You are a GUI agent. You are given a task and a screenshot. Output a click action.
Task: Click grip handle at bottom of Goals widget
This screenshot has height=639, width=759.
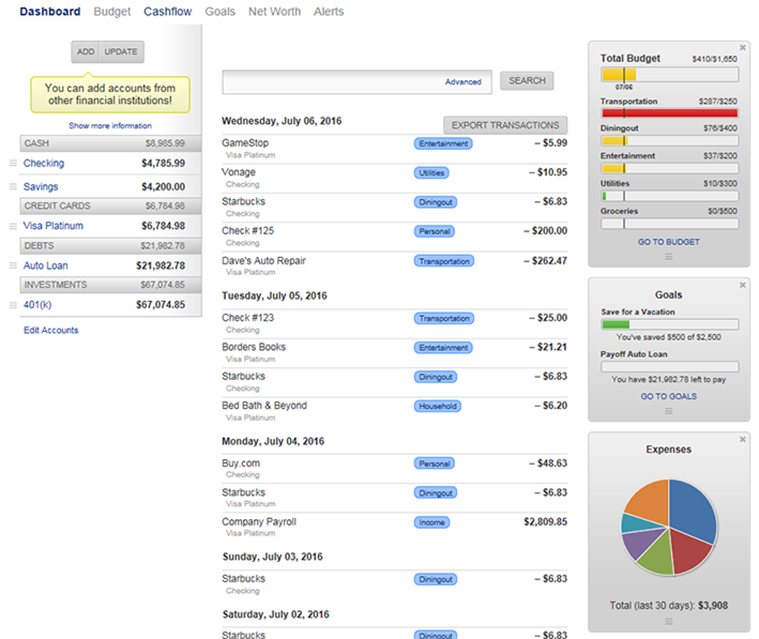click(x=668, y=411)
